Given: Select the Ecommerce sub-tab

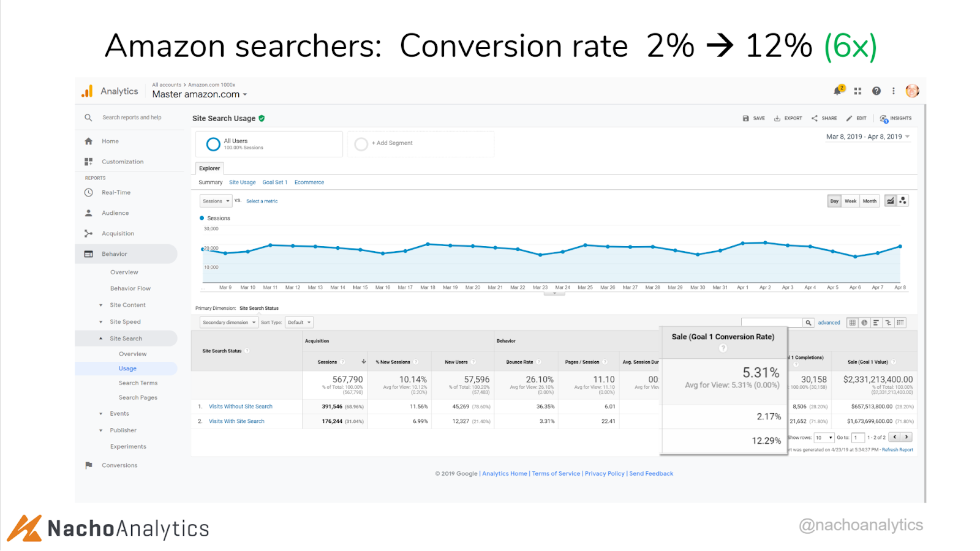Looking at the screenshot, I should click(x=309, y=182).
